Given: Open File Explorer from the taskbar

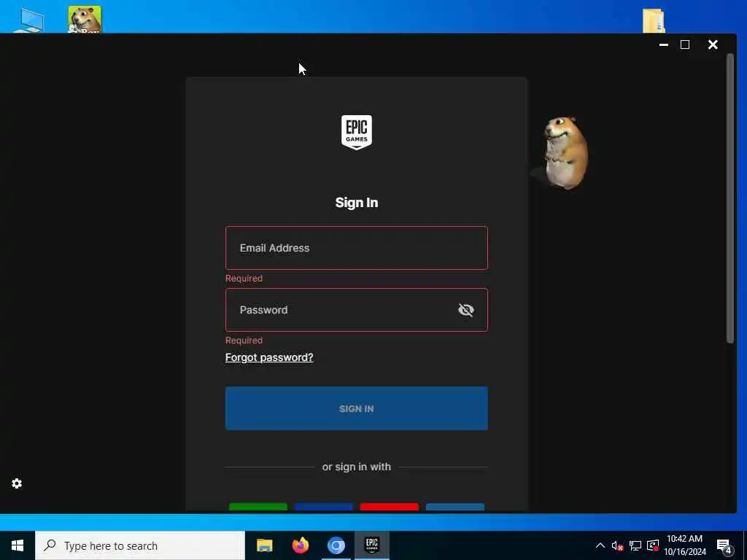Looking at the screenshot, I should click(x=264, y=545).
